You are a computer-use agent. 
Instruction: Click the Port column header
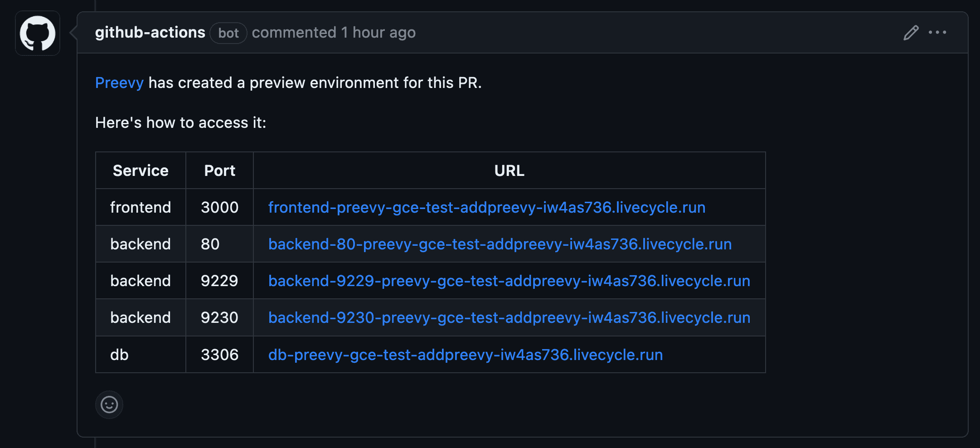(x=220, y=170)
